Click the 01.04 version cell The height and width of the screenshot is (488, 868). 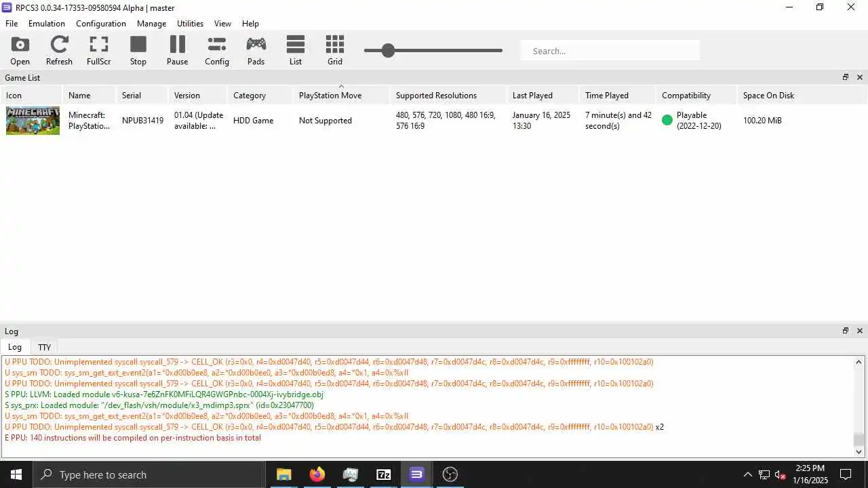click(198, 121)
